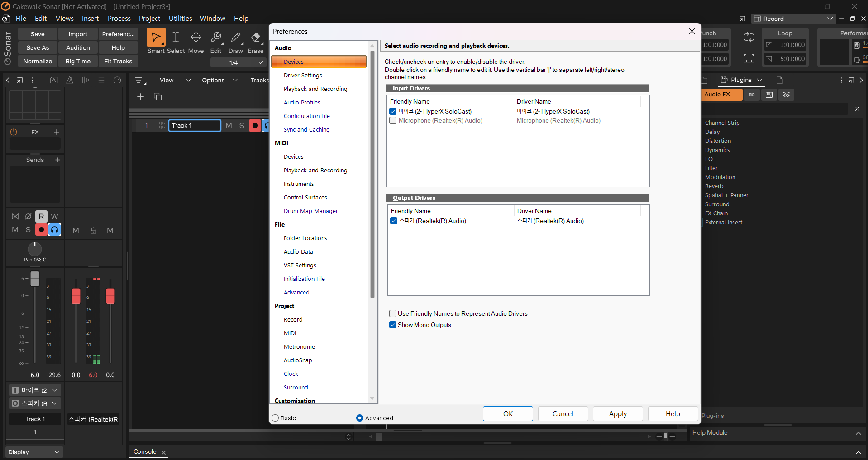Image resolution: width=868 pixels, height=460 pixels.
Task: Uncheck the Realtek speaker output driver
Action: (394, 221)
